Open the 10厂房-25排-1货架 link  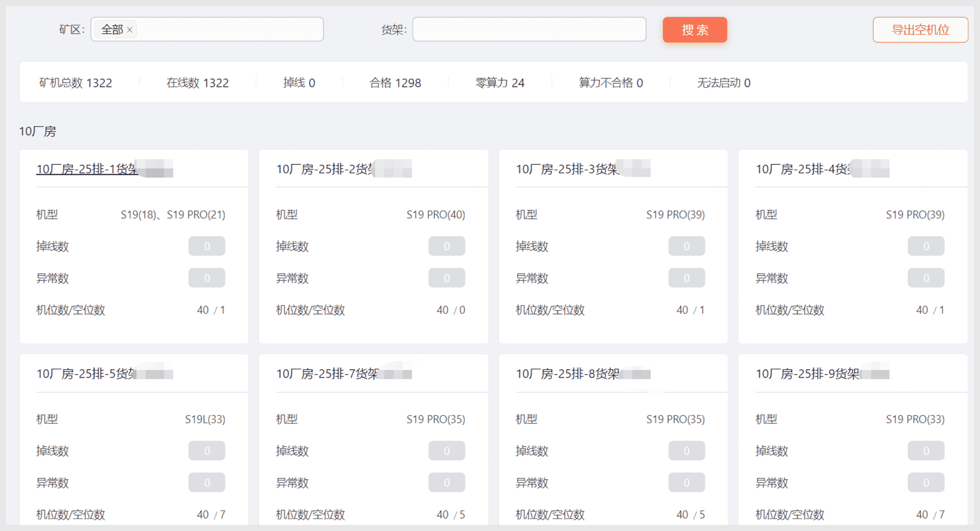87,169
